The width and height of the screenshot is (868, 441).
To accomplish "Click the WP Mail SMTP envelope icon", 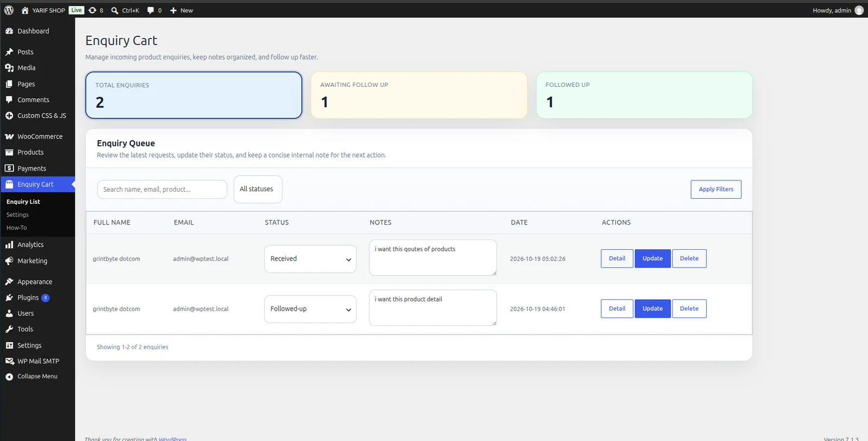I will tap(9, 361).
